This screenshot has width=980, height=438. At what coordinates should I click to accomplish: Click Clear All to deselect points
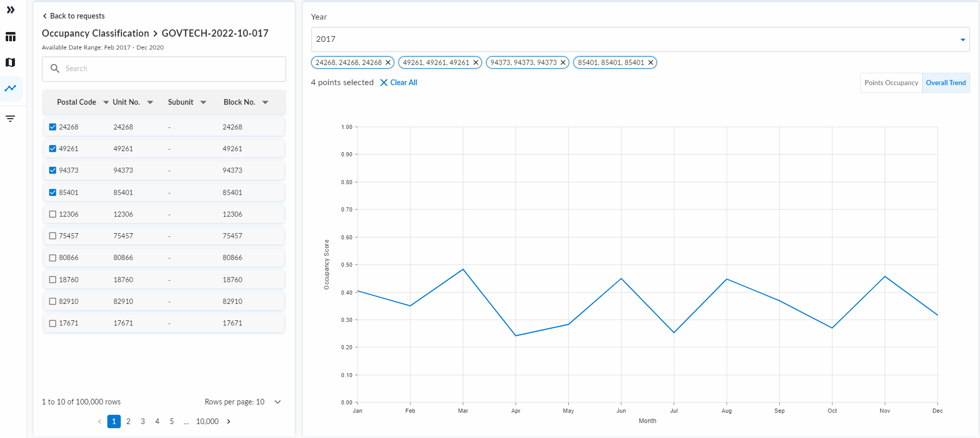398,83
